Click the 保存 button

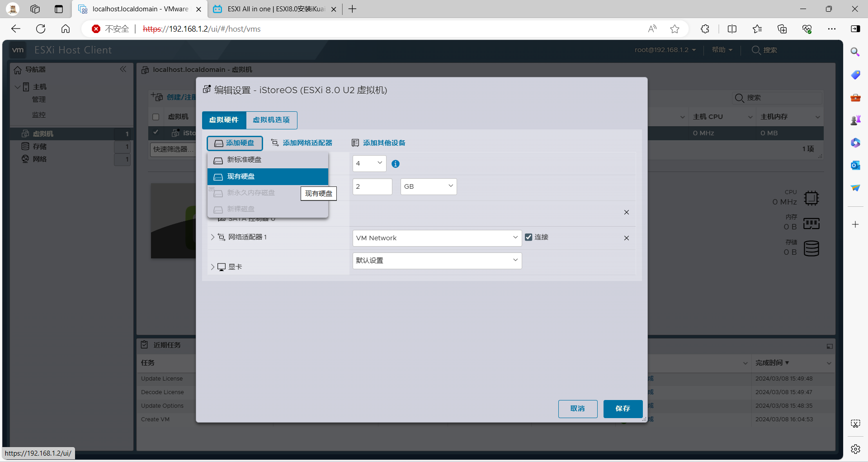pos(623,409)
